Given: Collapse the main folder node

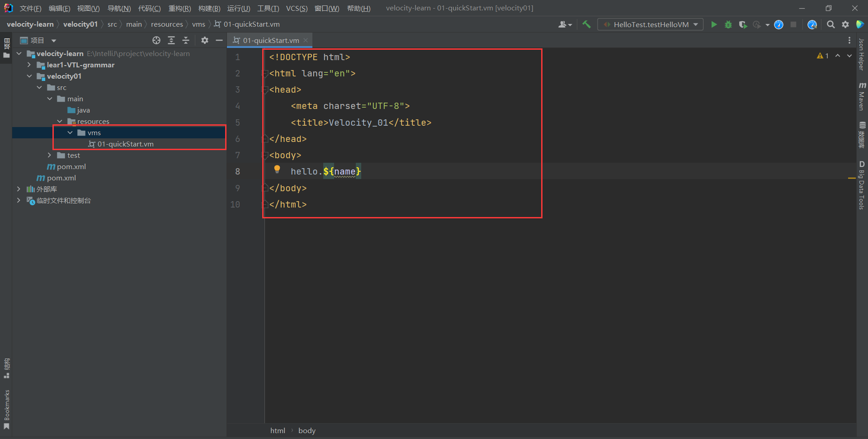Looking at the screenshot, I should pos(50,99).
